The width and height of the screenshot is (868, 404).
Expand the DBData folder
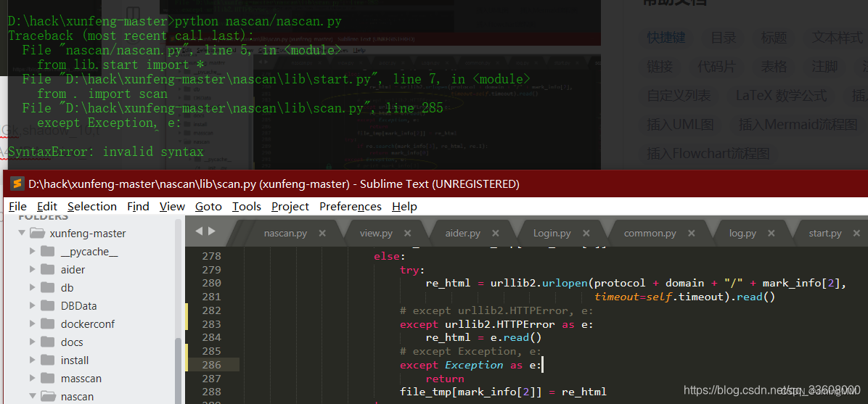[x=33, y=306]
